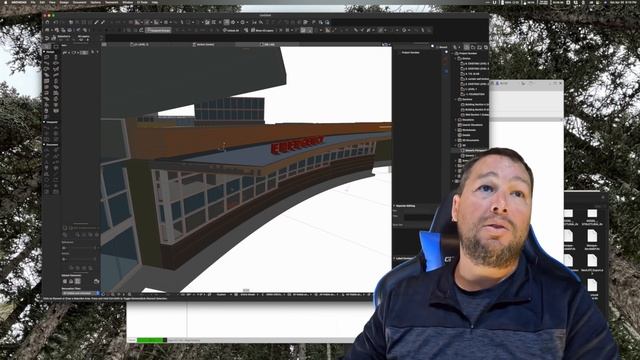Open the '4. T.O. SLAB' story
Image resolution: width=640 pixels, height=360 pixels.
(x=471, y=74)
